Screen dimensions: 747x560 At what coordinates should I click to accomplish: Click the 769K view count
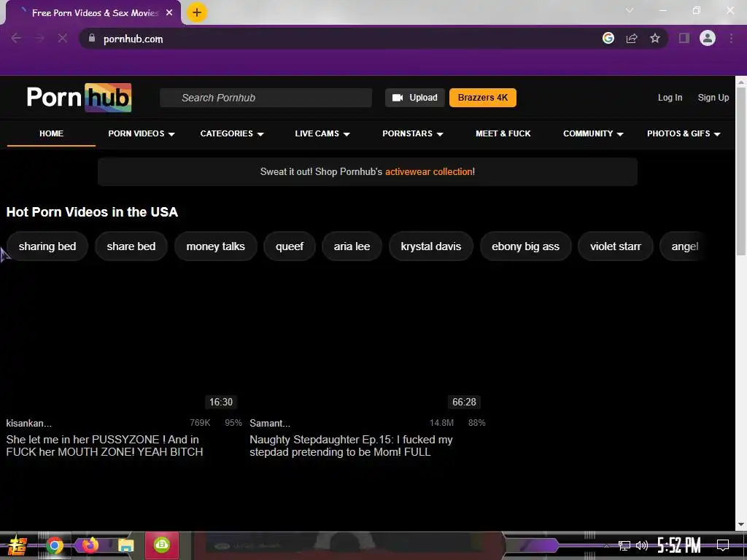point(200,423)
